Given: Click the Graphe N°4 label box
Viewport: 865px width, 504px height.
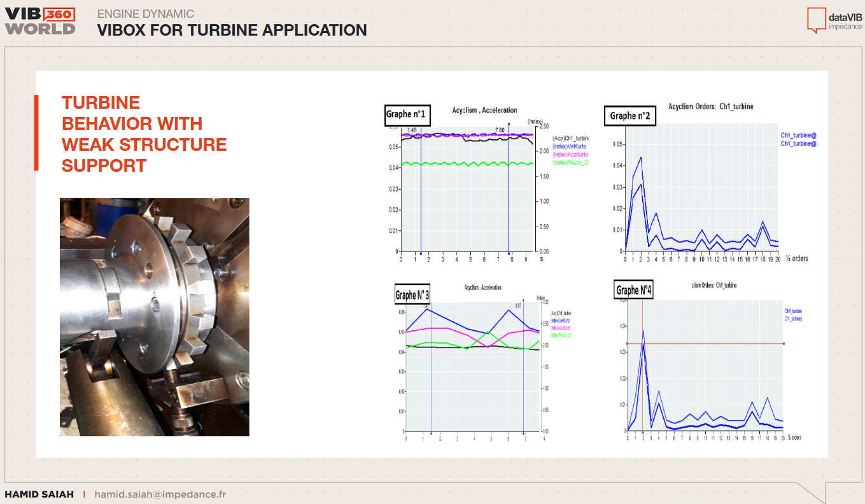Looking at the screenshot, I should tap(634, 290).
